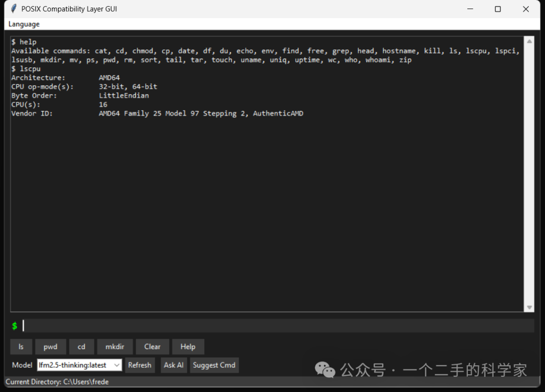This screenshot has height=392, width=545.
Task: Click the '$ lscpu' line in output
Action: click(26, 69)
